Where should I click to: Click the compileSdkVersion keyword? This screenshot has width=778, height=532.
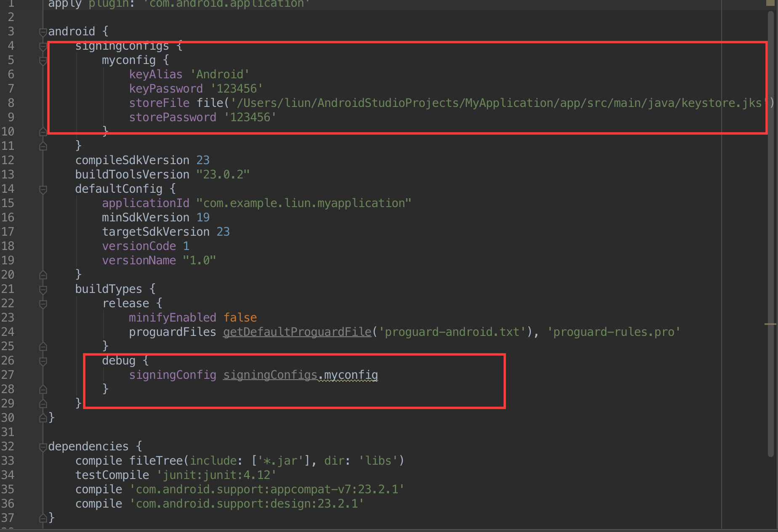(x=132, y=160)
